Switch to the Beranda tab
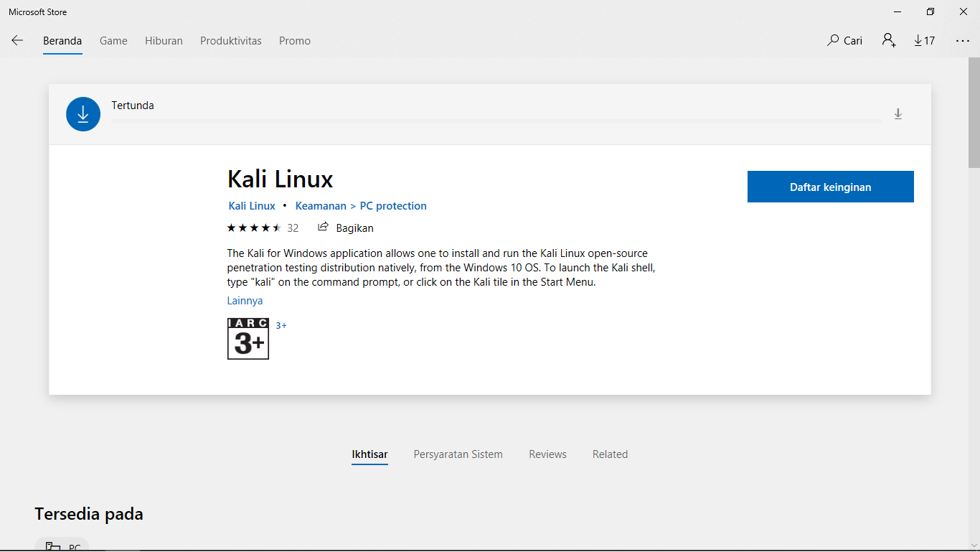The width and height of the screenshot is (980, 552). pyautogui.click(x=62, y=41)
